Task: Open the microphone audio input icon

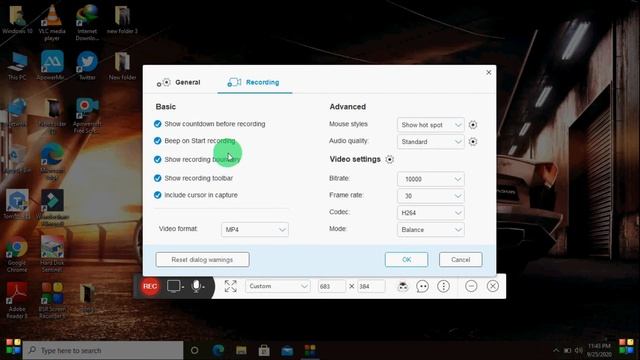Action: coord(197,286)
